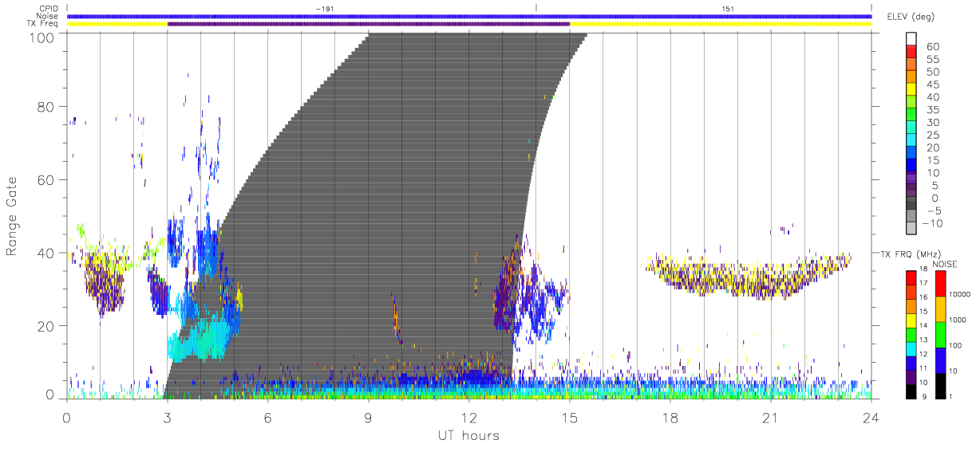Click the 21 tick on UT hours axis

click(771, 417)
